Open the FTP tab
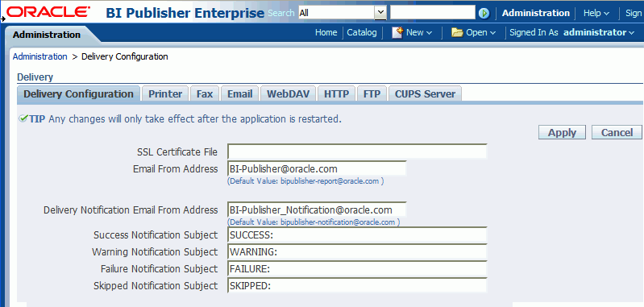The height and width of the screenshot is (307, 644). point(372,94)
